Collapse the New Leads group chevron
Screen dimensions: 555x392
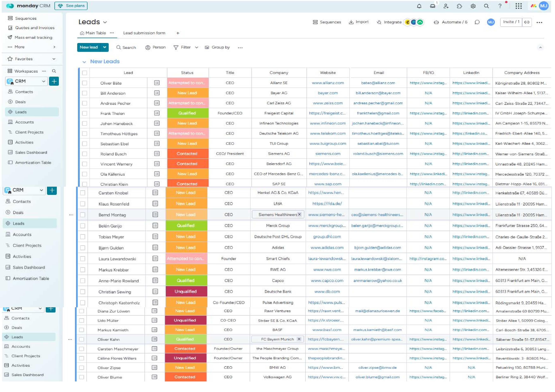[84, 62]
